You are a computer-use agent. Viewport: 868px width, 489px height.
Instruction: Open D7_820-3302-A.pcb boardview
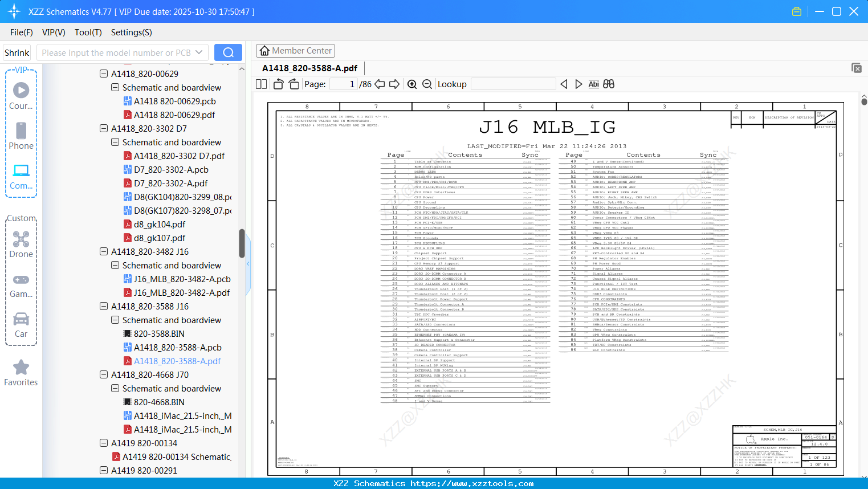point(171,169)
